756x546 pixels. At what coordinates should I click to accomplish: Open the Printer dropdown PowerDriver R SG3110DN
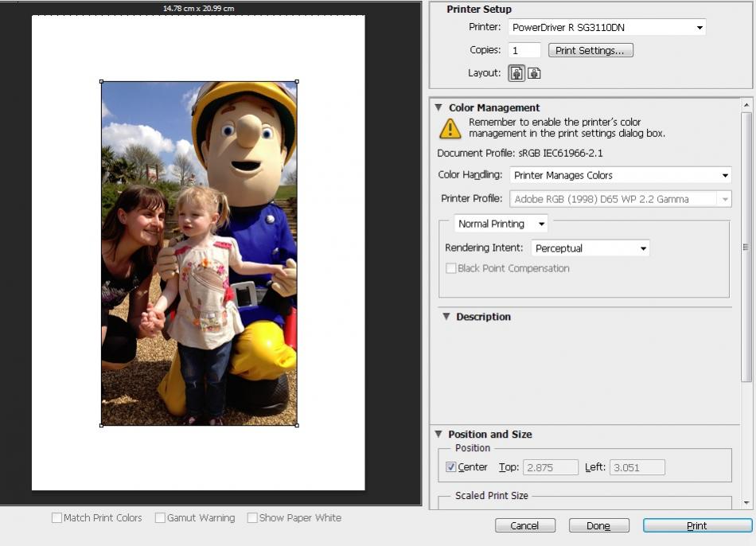607,28
